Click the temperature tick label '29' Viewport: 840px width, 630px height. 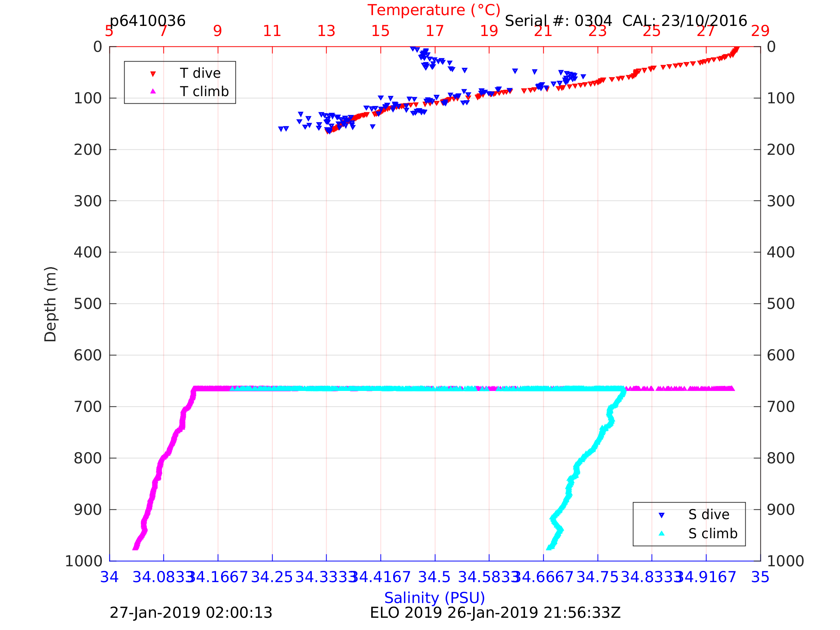tap(760, 31)
